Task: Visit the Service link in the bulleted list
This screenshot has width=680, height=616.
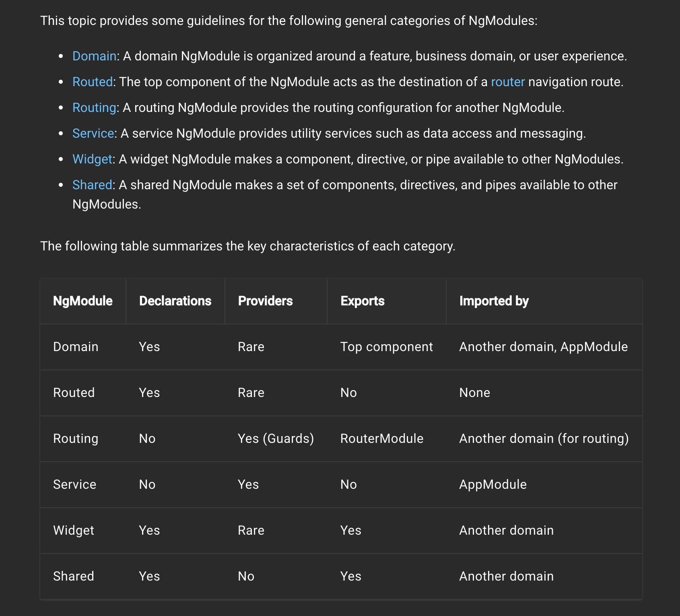Action: tap(93, 133)
